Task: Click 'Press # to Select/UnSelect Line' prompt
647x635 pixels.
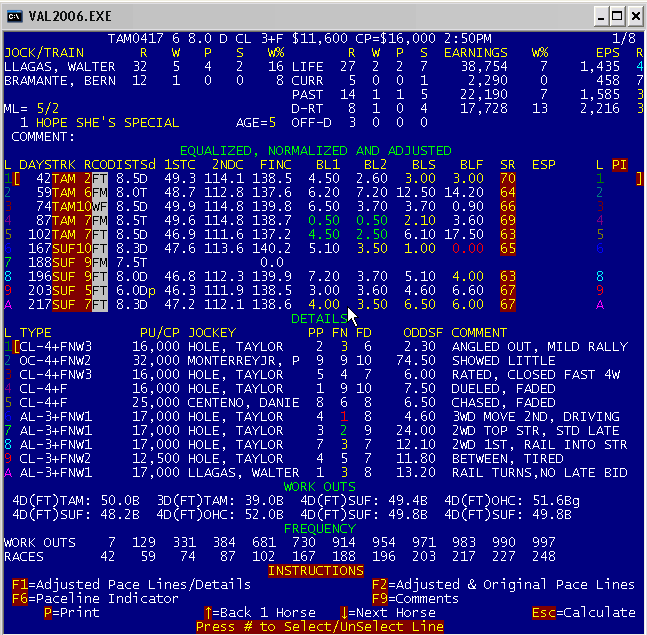Action: tap(320, 626)
